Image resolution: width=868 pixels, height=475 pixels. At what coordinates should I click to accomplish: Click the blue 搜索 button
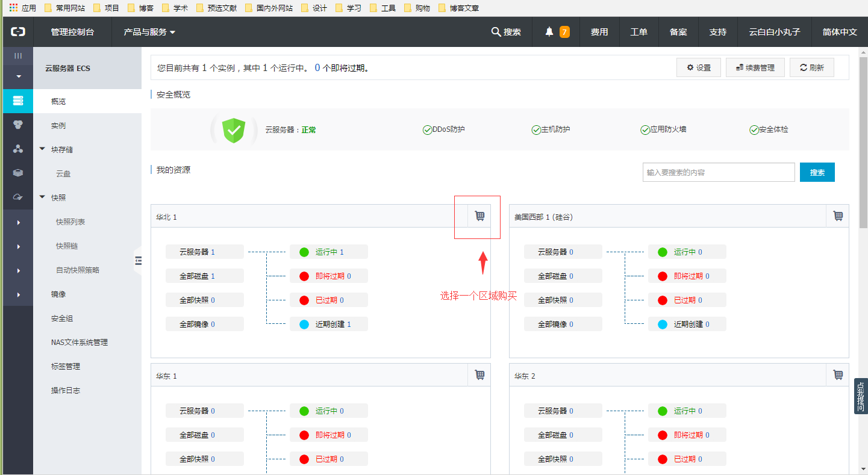tap(817, 172)
